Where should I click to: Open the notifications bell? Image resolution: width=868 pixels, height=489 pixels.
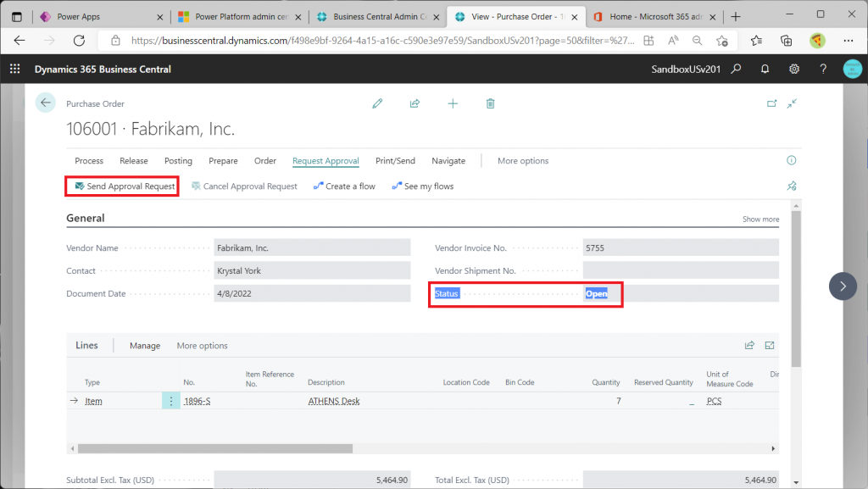click(765, 69)
